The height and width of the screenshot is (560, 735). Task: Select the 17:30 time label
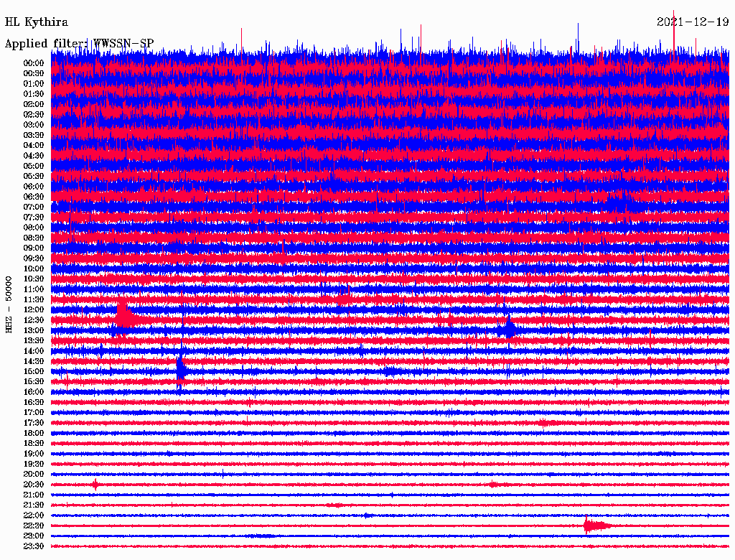[34, 423]
